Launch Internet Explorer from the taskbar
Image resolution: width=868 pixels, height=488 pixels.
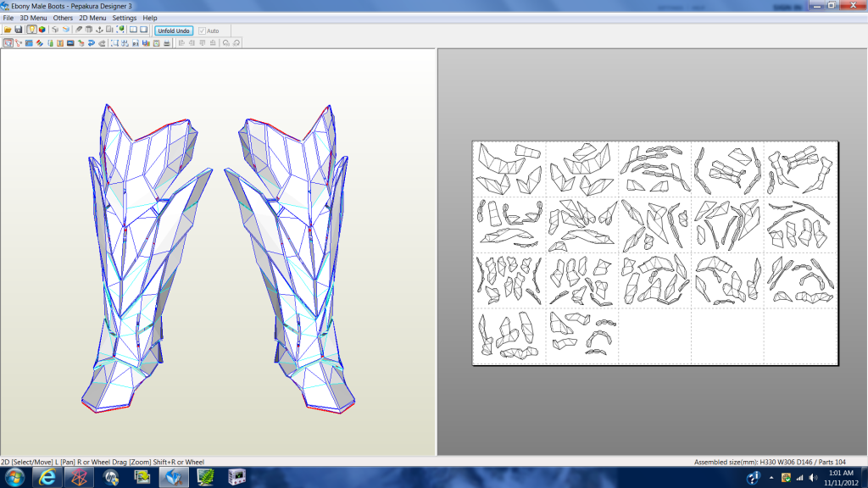[47, 477]
